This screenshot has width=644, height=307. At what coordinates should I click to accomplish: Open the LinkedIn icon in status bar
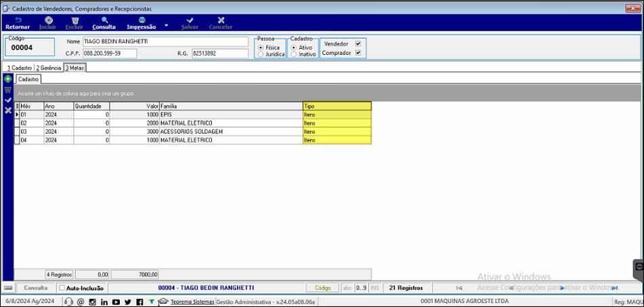tap(104, 302)
